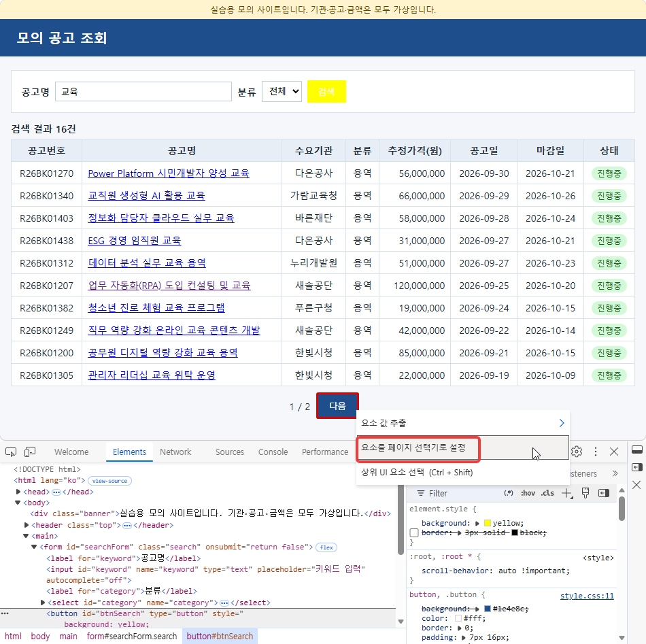Select the div class banner DOM row
The height and width of the screenshot is (644, 646).
pos(210,513)
